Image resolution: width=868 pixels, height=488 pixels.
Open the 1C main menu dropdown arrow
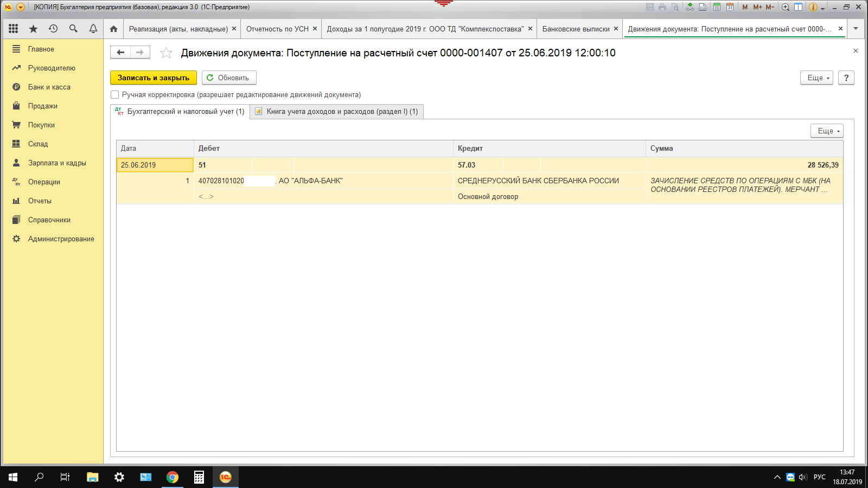(x=21, y=7)
